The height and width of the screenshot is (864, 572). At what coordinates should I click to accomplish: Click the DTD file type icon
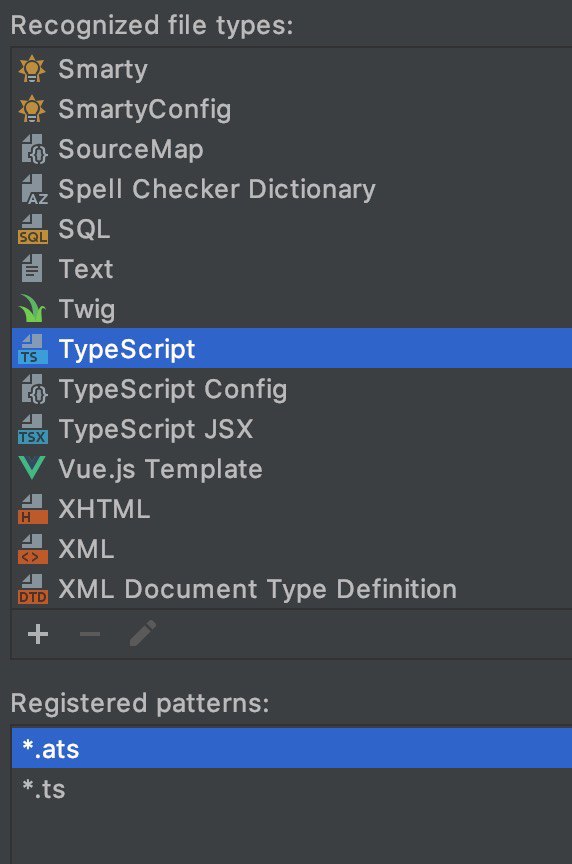tap(33, 589)
